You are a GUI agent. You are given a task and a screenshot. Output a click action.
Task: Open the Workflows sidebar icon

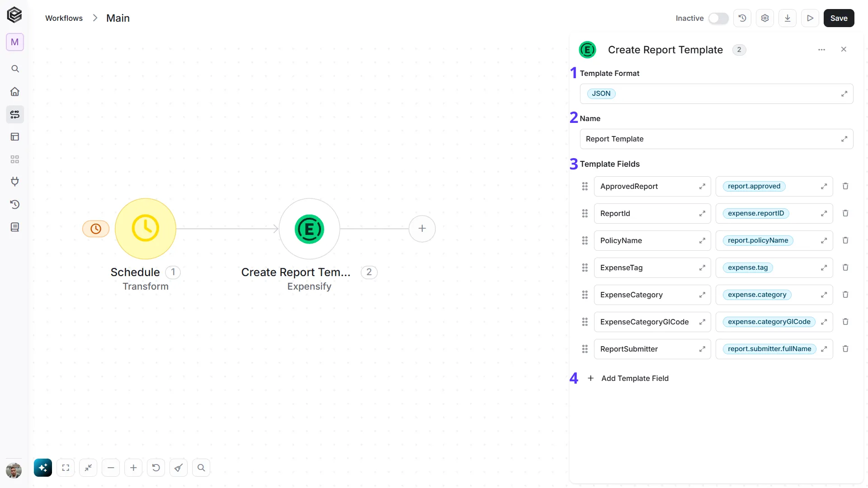point(15,114)
